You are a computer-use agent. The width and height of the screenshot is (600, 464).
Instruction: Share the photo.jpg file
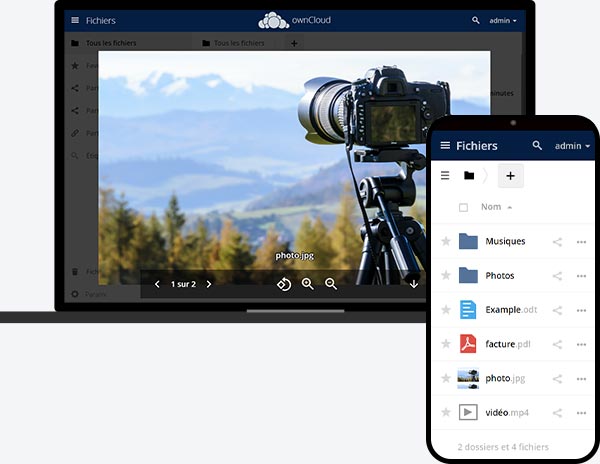tap(558, 379)
